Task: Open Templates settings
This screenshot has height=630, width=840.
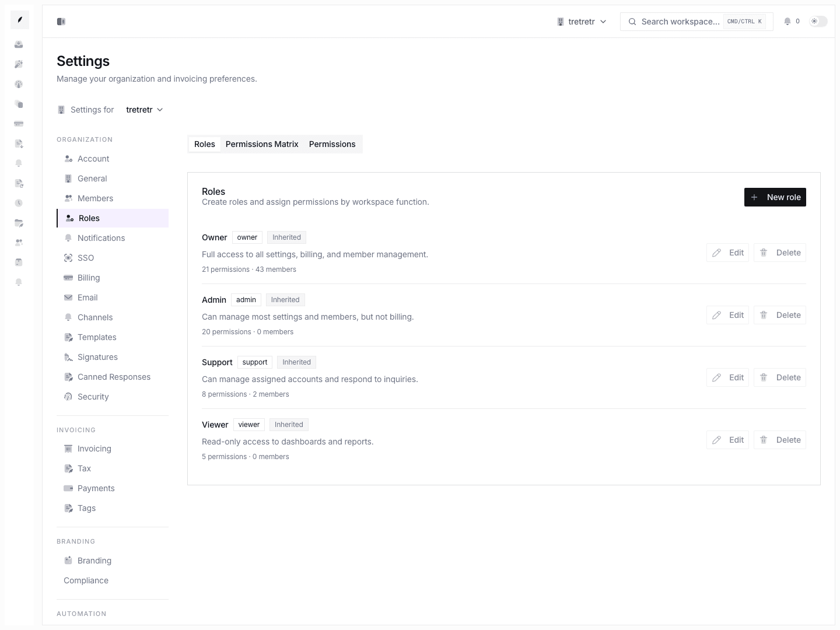Action: tap(113, 337)
